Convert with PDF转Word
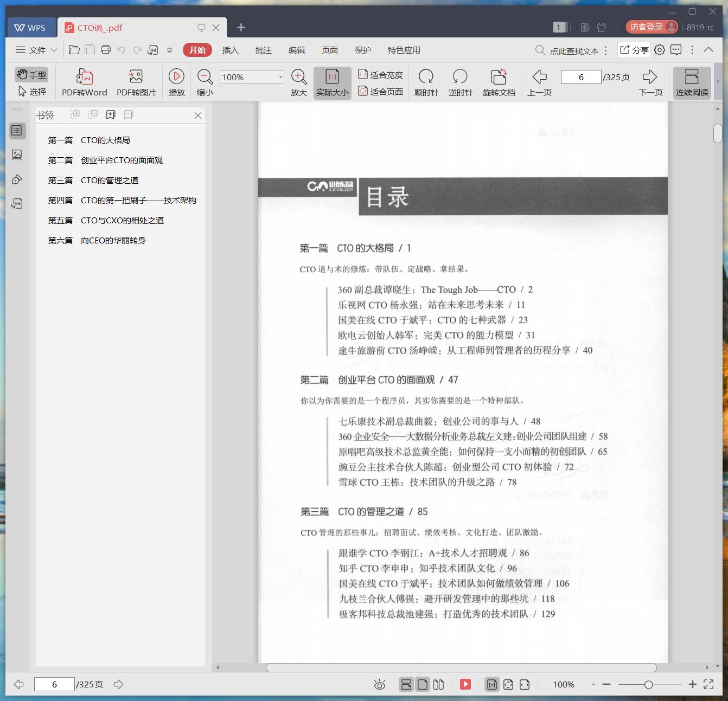This screenshot has width=728, height=701. coord(85,83)
